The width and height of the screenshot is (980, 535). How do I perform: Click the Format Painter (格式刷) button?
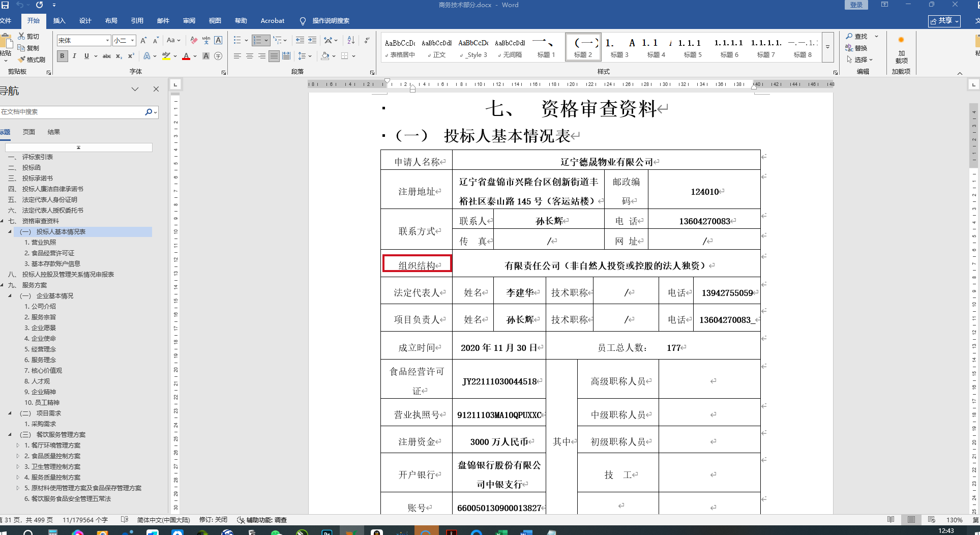pyautogui.click(x=32, y=60)
